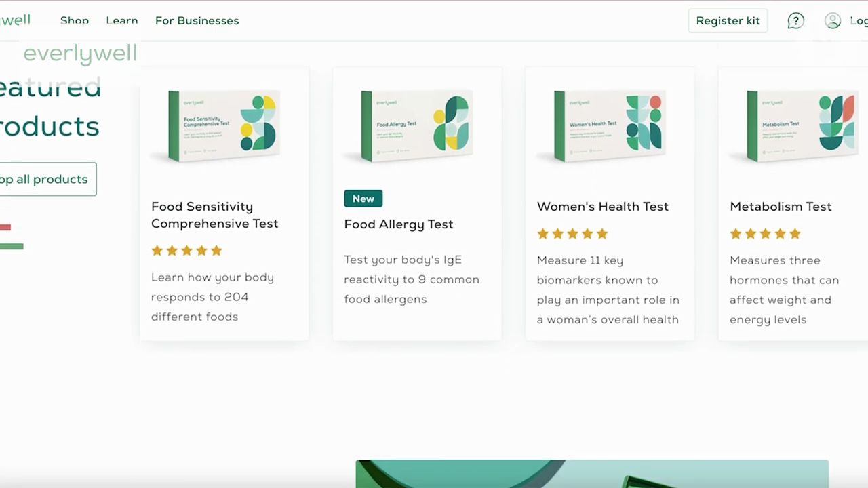The height and width of the screenshot is (488, 868).
Task: Click the Register kit button
Action: pos(728,20)
